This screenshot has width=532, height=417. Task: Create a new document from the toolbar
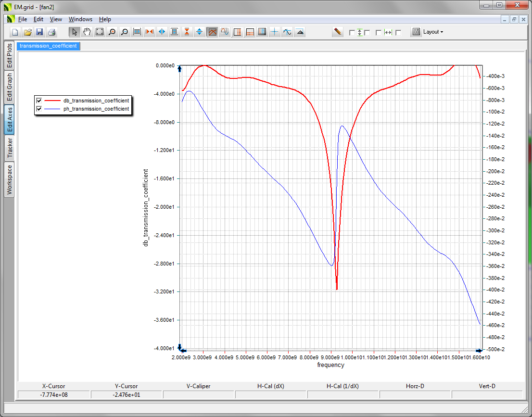pyautogui.click(x=15, y=32)
